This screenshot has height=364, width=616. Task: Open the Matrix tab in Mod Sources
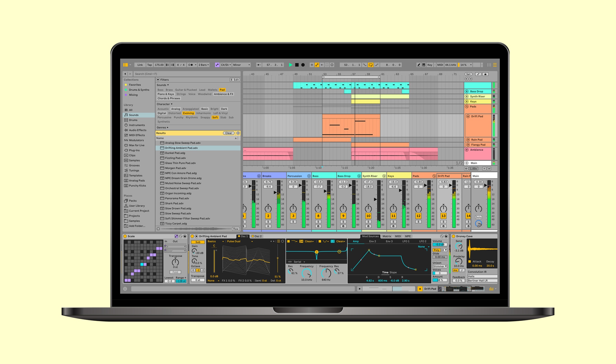point(387,236)
